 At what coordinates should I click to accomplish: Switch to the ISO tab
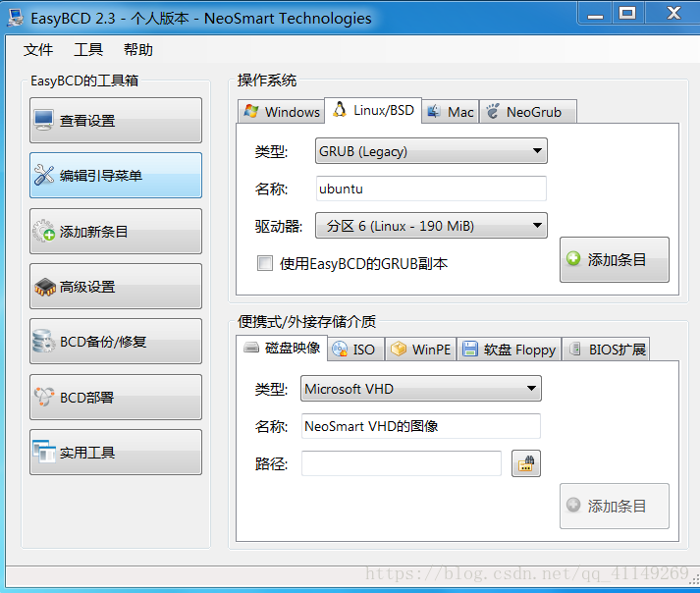[x=355, y=350]
